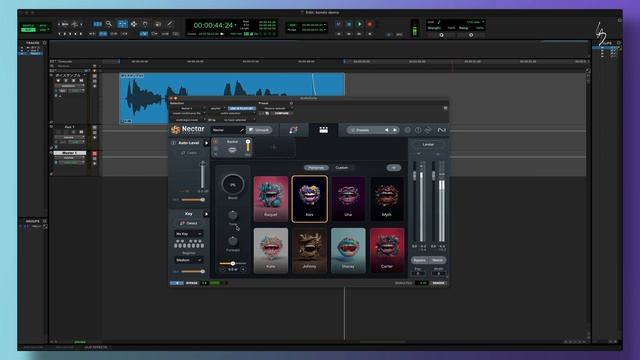This screenshot has width=640, height=360.
Task: Click the Detect key button
Action: (x=189, y=223)
